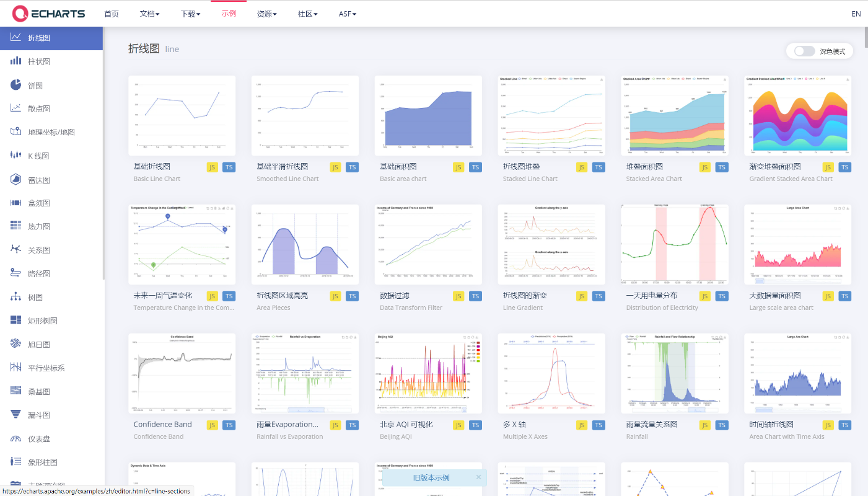Open the TS version of 堆叠面积图
The image size is (868, 496).
tap(722, 167)
